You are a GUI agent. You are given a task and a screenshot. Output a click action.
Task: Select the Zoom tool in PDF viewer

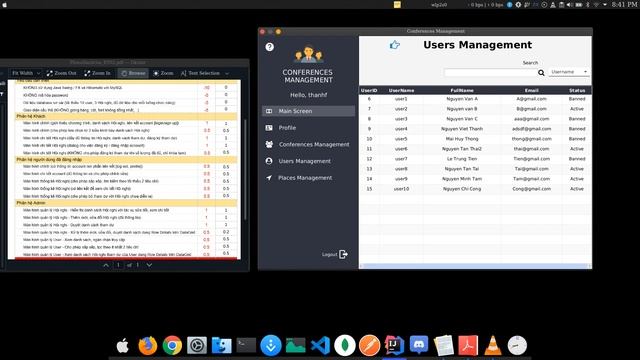(x=163, y=73)
